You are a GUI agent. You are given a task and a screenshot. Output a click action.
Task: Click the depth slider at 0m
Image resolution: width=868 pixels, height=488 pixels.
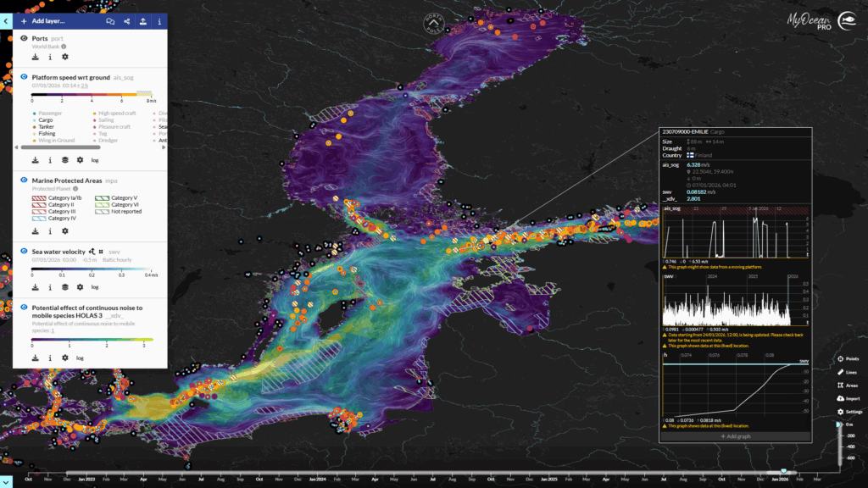(x=839, y=424)
